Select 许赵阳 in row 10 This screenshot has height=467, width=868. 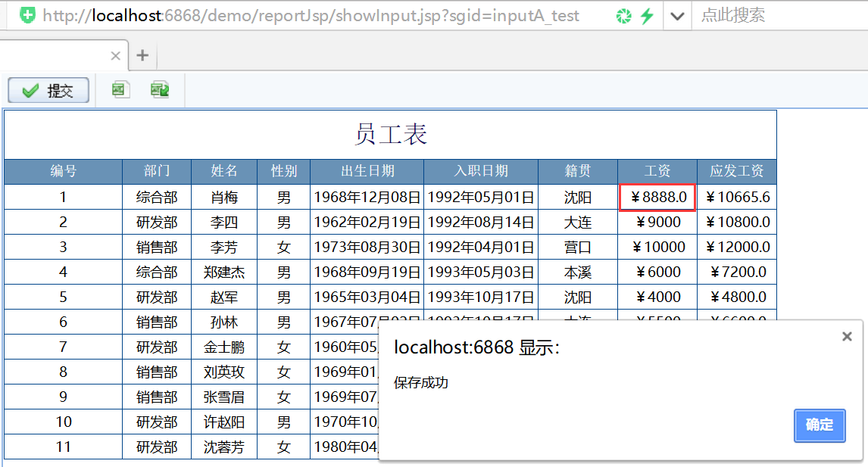[x=224, y=422]
